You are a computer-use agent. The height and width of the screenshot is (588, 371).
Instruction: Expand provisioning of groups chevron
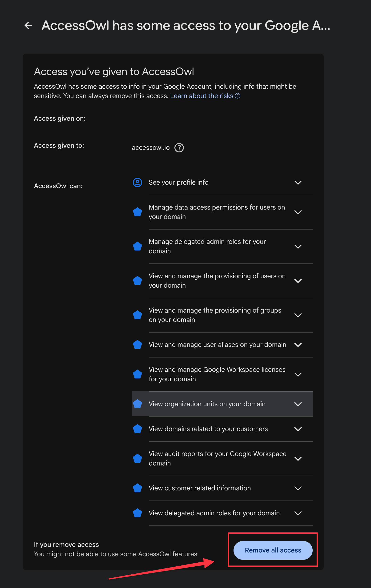tap(298, 315)
